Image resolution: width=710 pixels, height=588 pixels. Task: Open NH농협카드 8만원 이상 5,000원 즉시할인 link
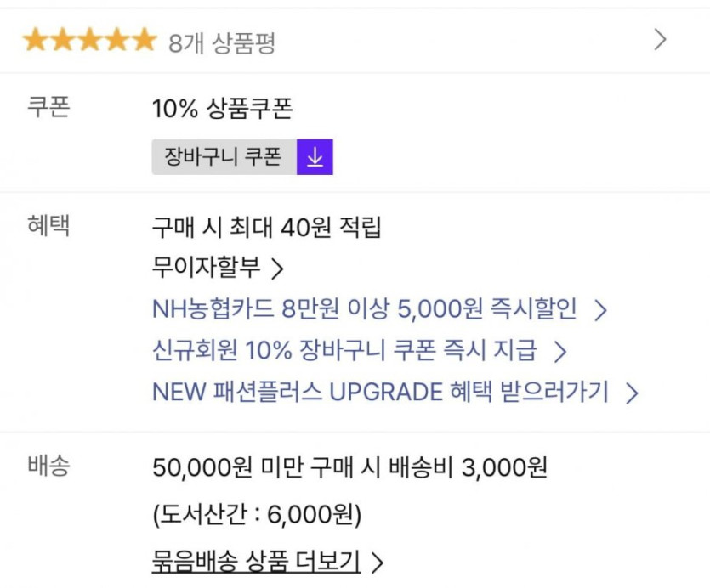pyautogui.click(x=364, y=309)
